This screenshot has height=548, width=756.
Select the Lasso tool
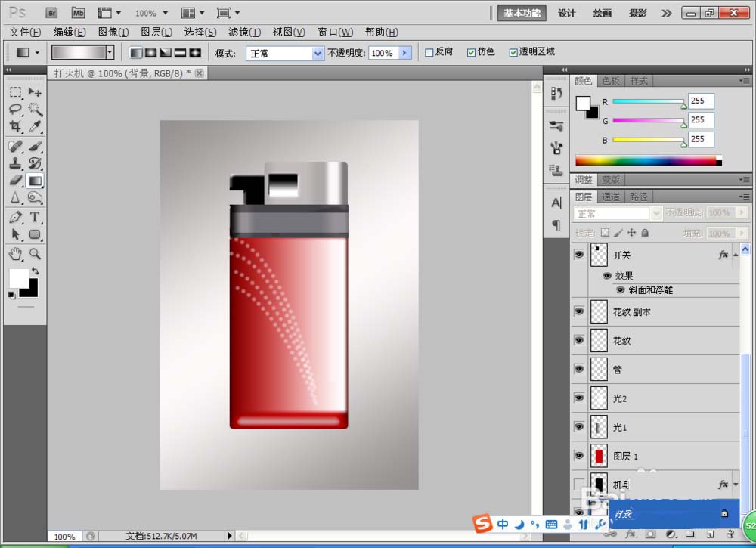click(x=15, y=108)
